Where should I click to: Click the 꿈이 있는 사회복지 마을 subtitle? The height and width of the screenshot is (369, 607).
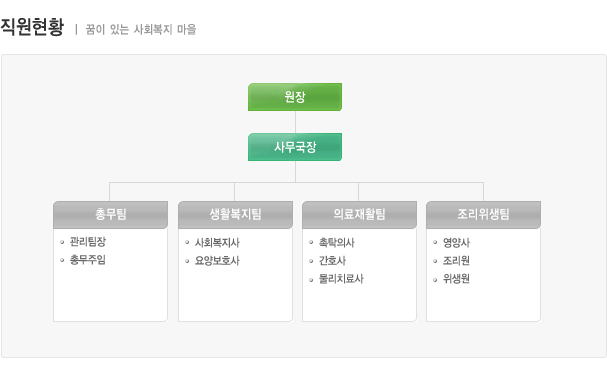[141, 29]
